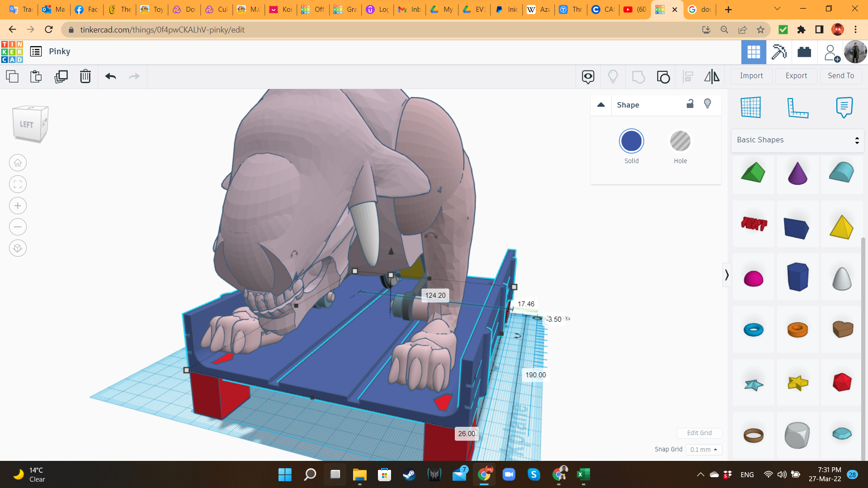Screen dimensions: 868x488
Task: Open the Snap Grid 0.1 mm dropdown
Action: 703,450
